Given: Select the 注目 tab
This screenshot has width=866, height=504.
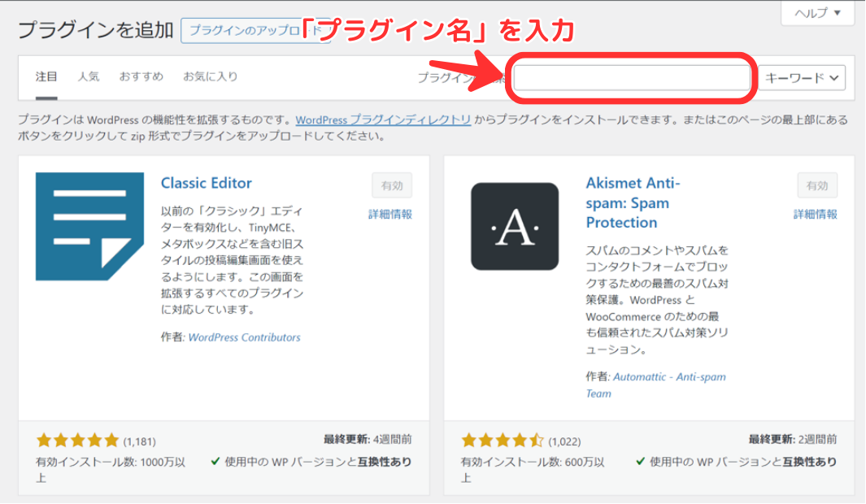Looking at the screenshot, I should pos(46,76).
